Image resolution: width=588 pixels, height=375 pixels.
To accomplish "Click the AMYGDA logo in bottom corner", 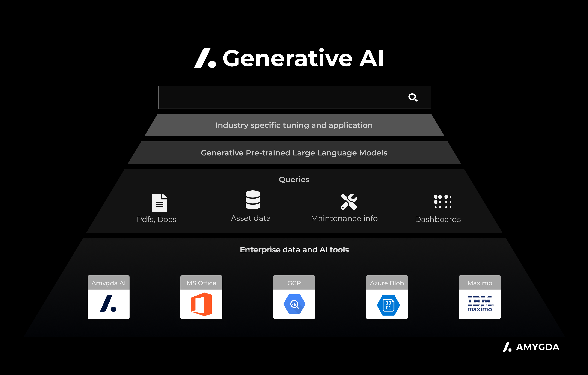I will 531,347.
